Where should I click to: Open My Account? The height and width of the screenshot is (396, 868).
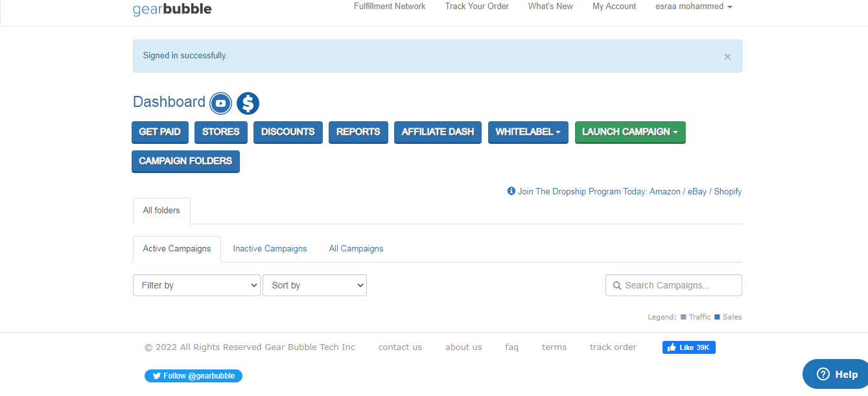pyautogui.click(x=615, y=6)
